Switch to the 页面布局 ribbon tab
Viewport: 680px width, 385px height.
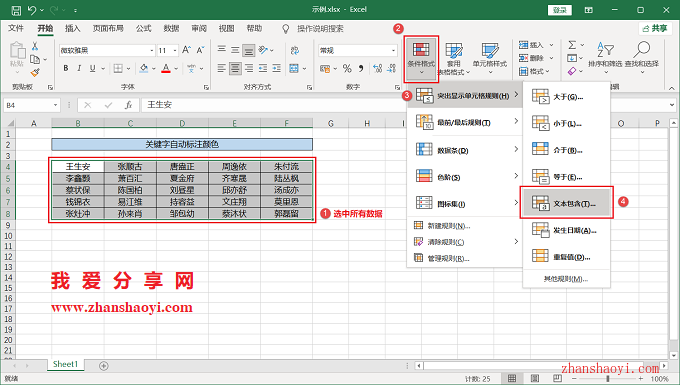click(108, 29)
